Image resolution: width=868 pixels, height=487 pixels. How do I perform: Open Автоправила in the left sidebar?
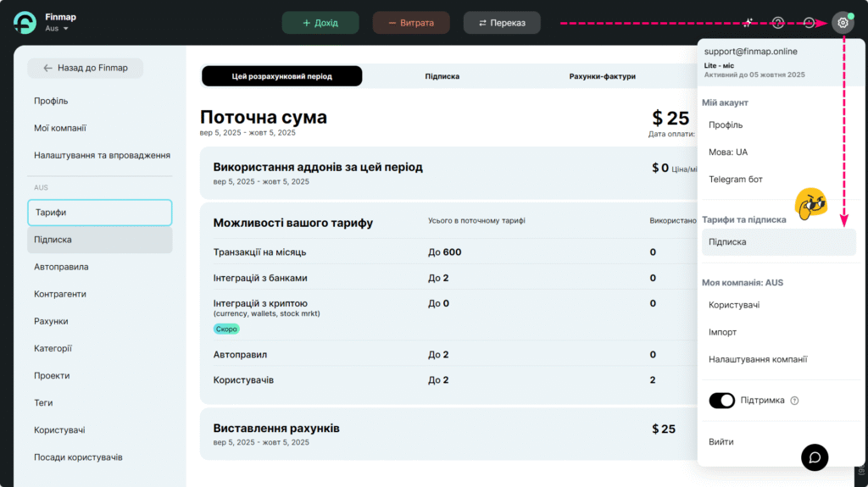(61, 267)
